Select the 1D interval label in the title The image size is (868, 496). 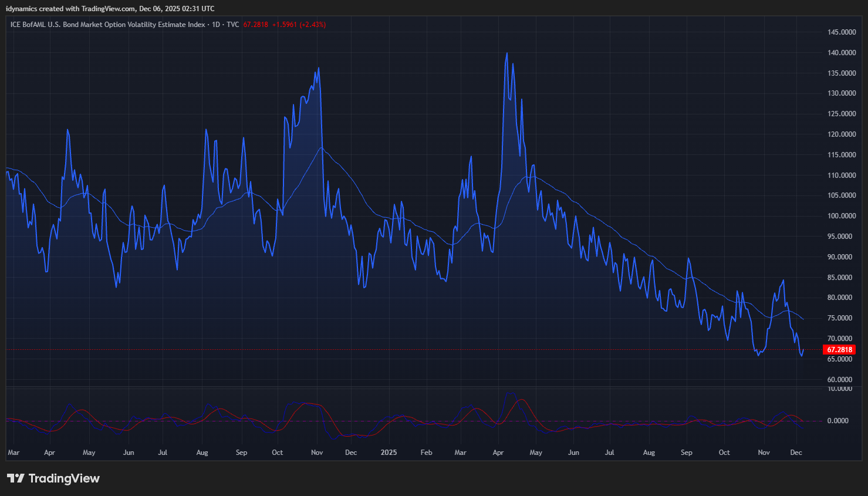[x=216, y=25]
